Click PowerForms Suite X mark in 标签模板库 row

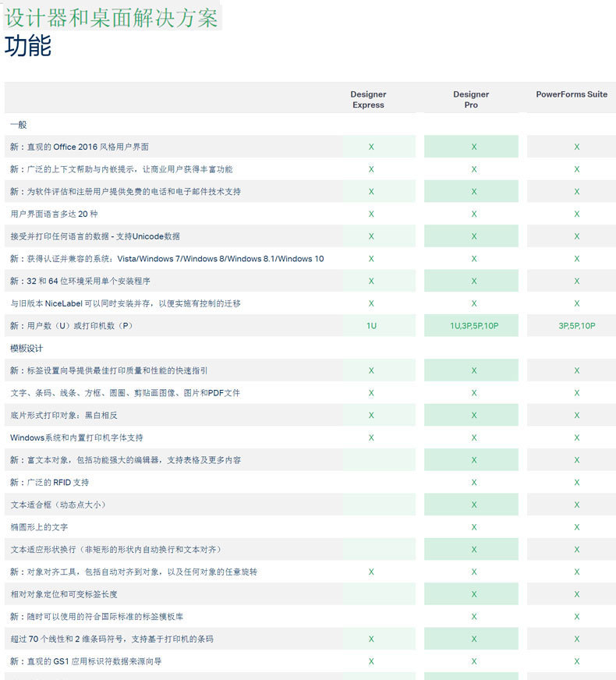pos(576,617)
